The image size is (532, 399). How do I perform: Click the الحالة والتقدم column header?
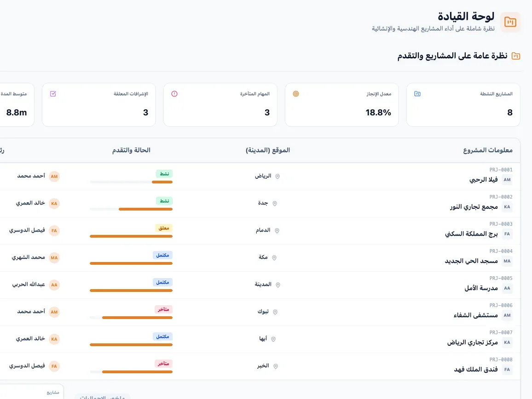tap(131, 150)
